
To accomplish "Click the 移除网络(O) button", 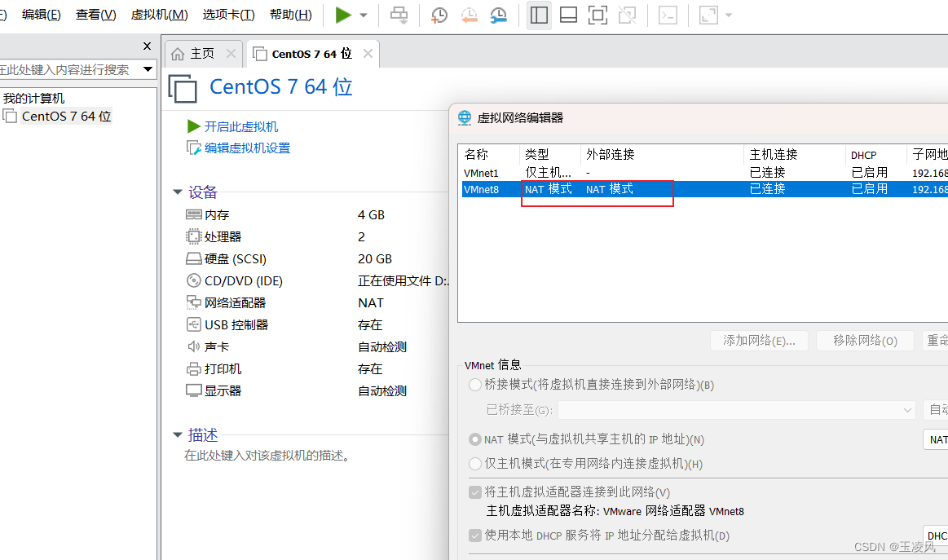I will (865, 341).
